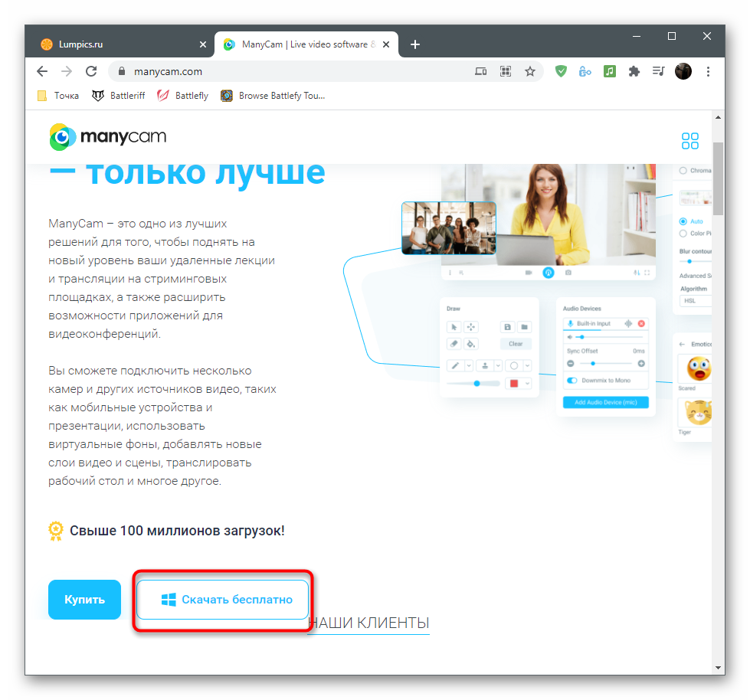
Task: Open the Chrome profile avatar
Action: 683,72
